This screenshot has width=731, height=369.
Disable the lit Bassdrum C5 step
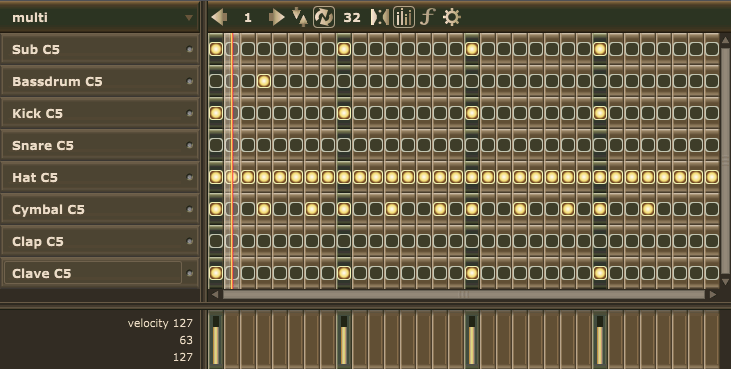(x=264, y=81)
